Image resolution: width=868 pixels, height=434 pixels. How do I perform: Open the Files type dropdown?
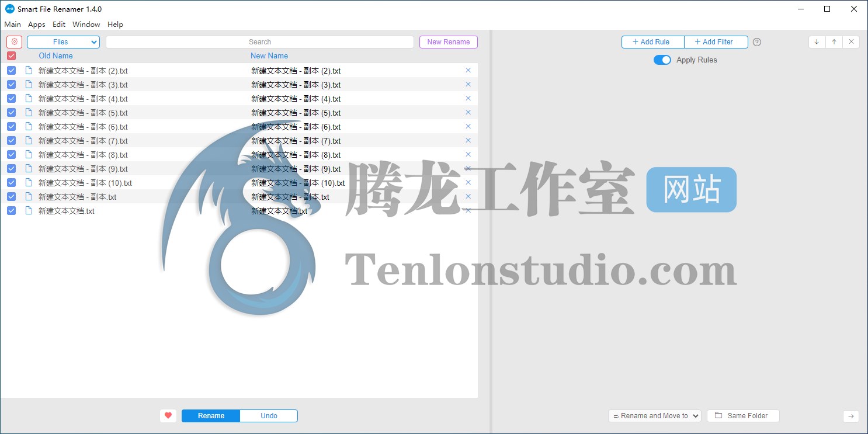click(x=63, y=42)
